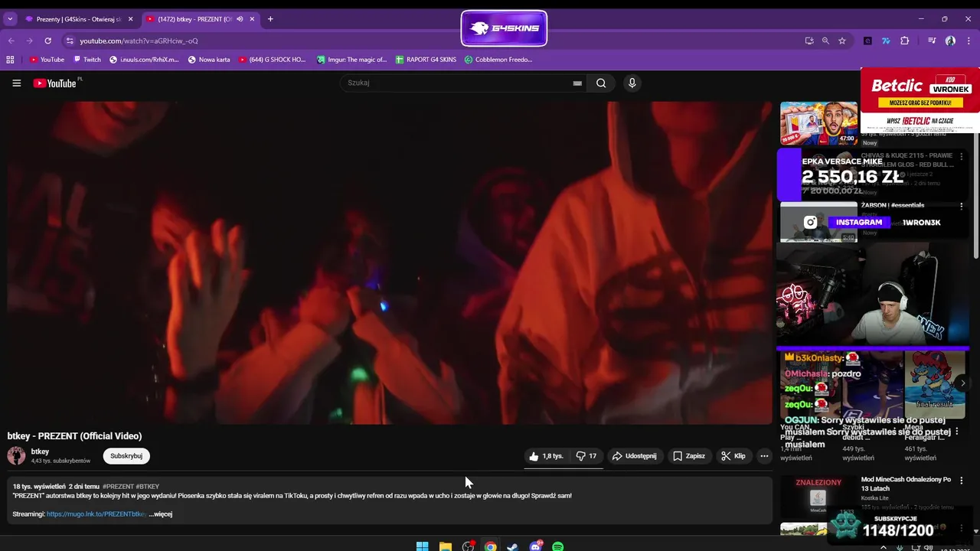Open the Twitch bookmark

[x=87, y=59]
